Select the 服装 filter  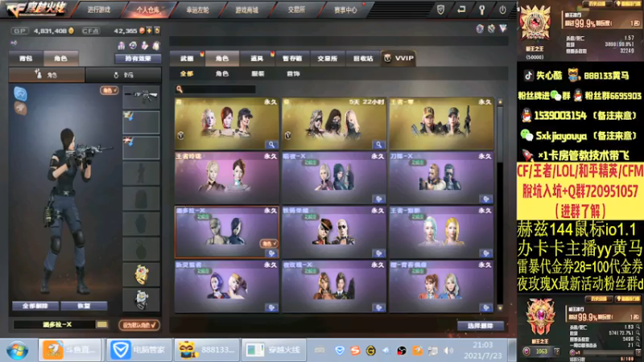click(x=258, y=74)
